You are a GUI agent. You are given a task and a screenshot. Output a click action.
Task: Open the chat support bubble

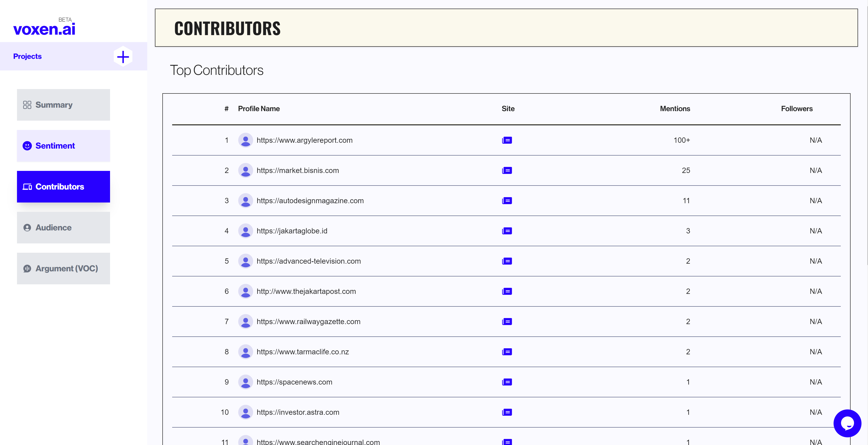pos(847,423)
